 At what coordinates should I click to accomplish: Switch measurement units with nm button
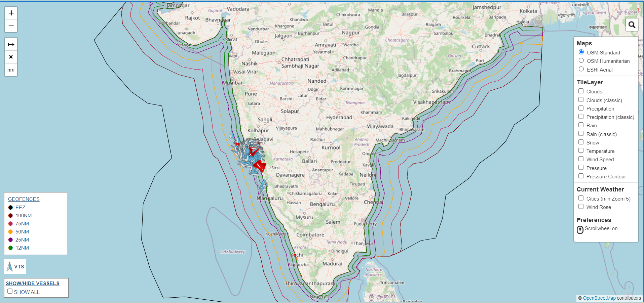click(11, 70)
